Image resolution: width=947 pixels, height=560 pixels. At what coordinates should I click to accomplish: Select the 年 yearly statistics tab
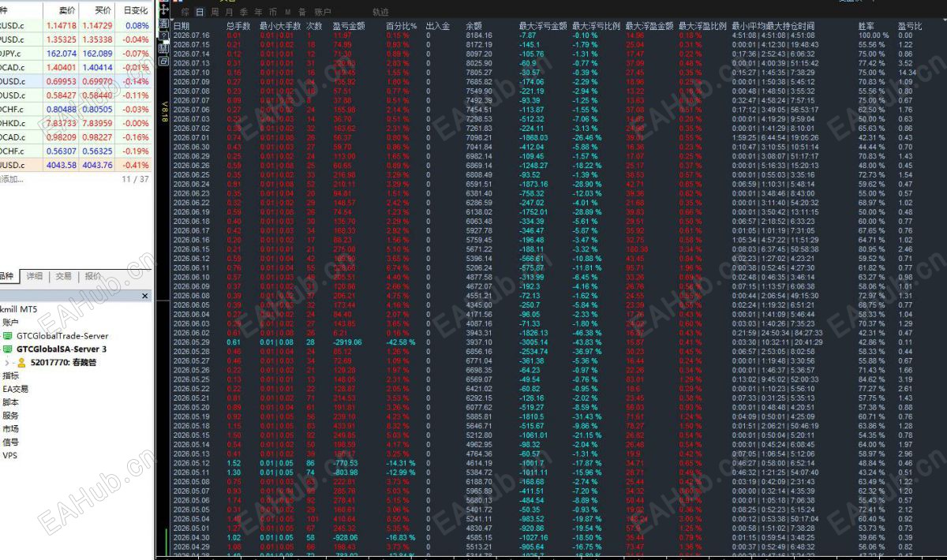pos(258,13)
